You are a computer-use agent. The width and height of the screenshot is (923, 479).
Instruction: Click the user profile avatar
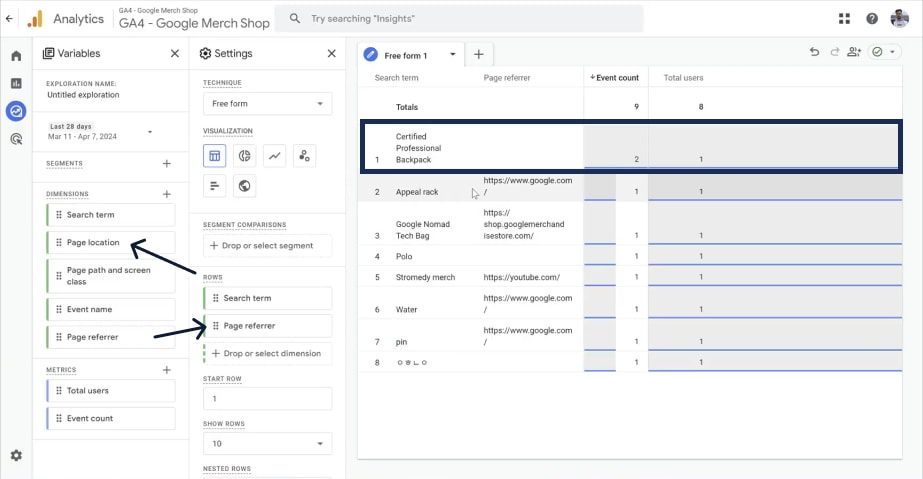click(899, 19)
